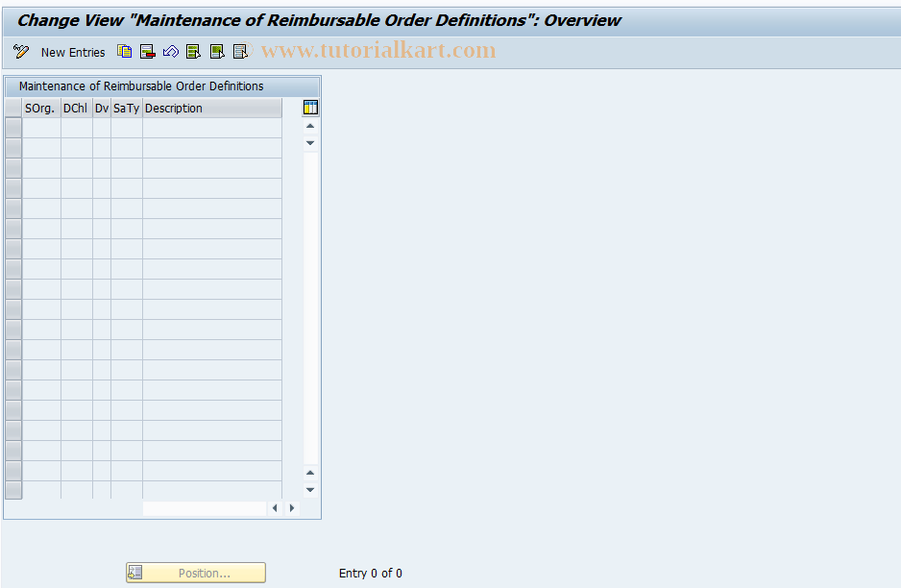Click 'Entry 0 of 0' status text

click(x=371, y=573)
